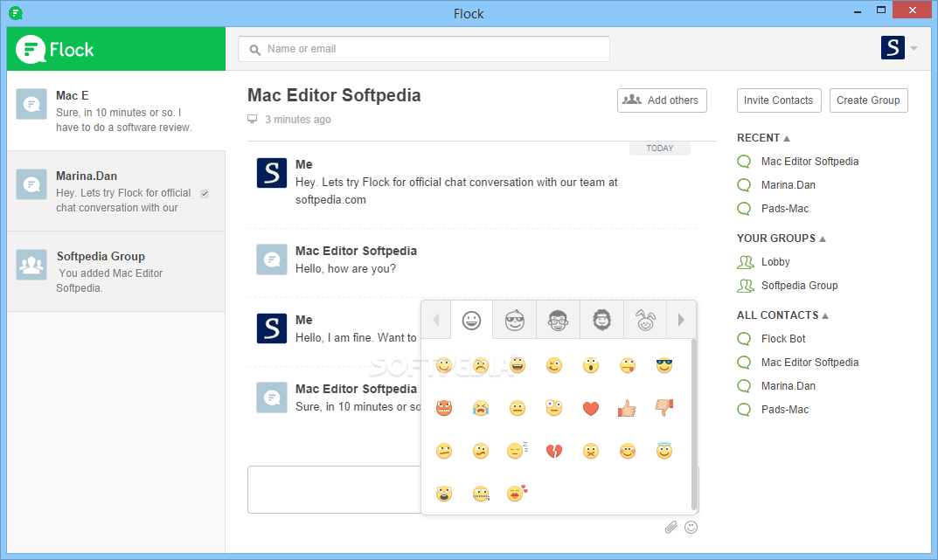938x560 pixels.
Task: Insert the crying emoji with tears
Action: click(481, 408)
